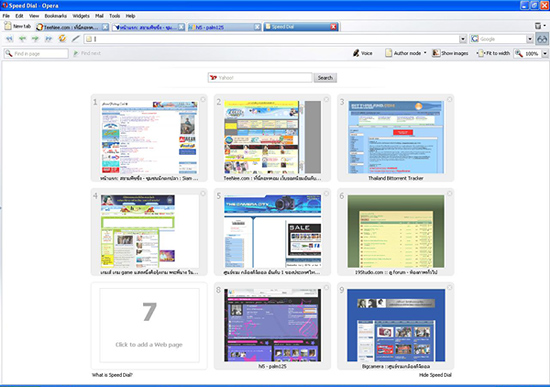
Task: Open the Thailand Bittorrent Tracker speed dial thumbnail
Action: coord(396,138)
